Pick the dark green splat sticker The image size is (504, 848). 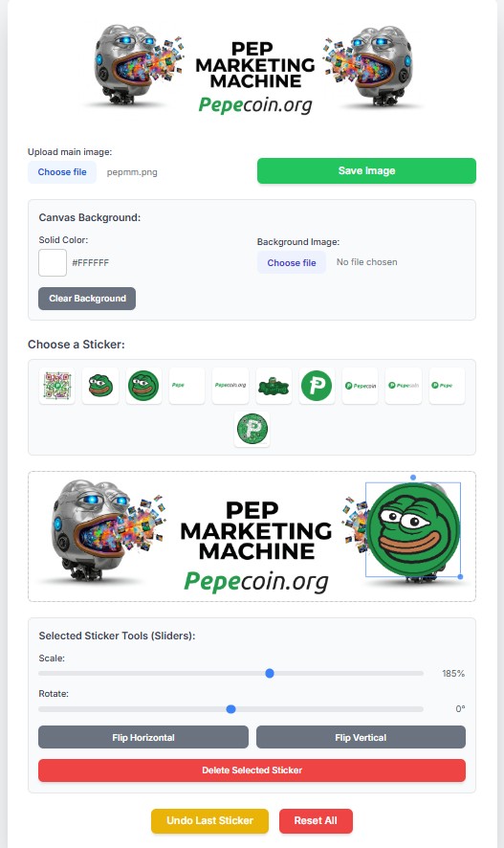click(274, 386)
